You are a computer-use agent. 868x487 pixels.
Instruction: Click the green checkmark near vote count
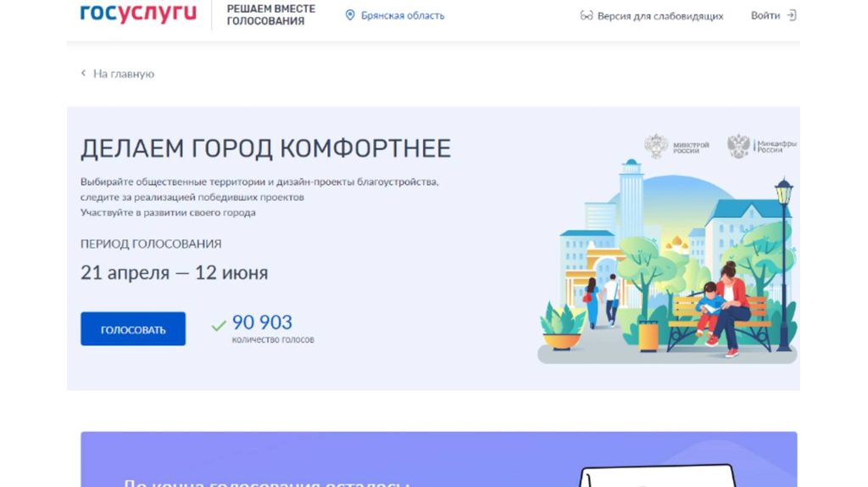click(219, 325)
